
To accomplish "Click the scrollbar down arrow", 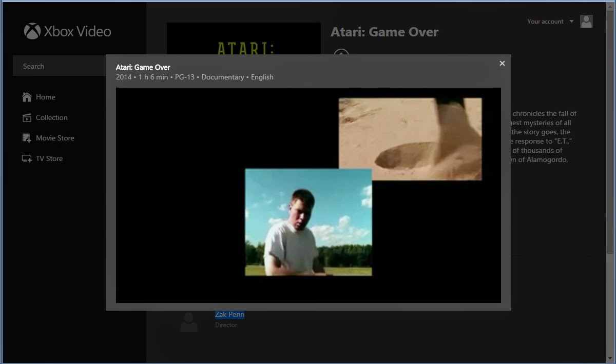I will (x=610, y=358).
